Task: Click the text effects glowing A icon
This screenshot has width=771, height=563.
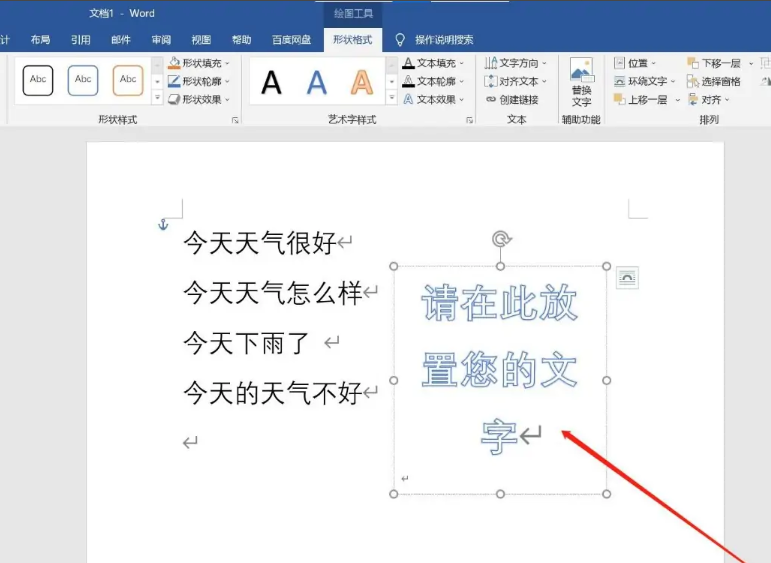Action: [x=408, y=99]
